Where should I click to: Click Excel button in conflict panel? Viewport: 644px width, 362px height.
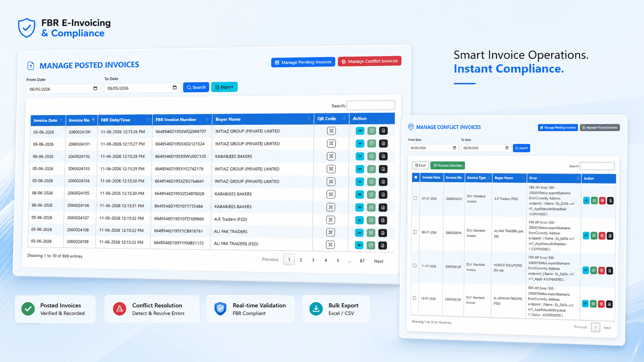[x=420, y=165]
